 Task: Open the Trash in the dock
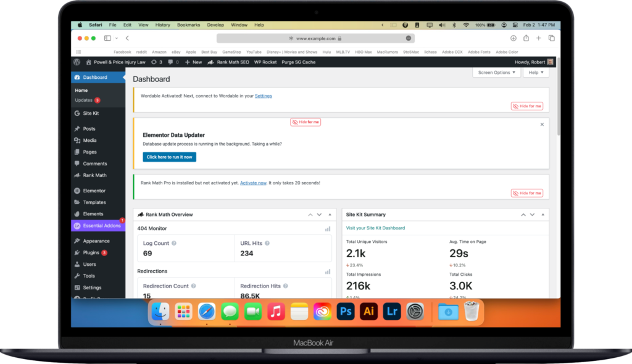pos(471,311)
